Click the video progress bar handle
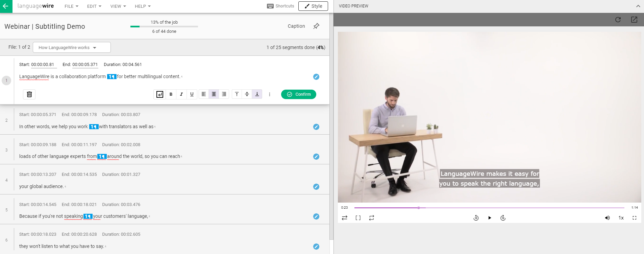 [x=419, y=208]
